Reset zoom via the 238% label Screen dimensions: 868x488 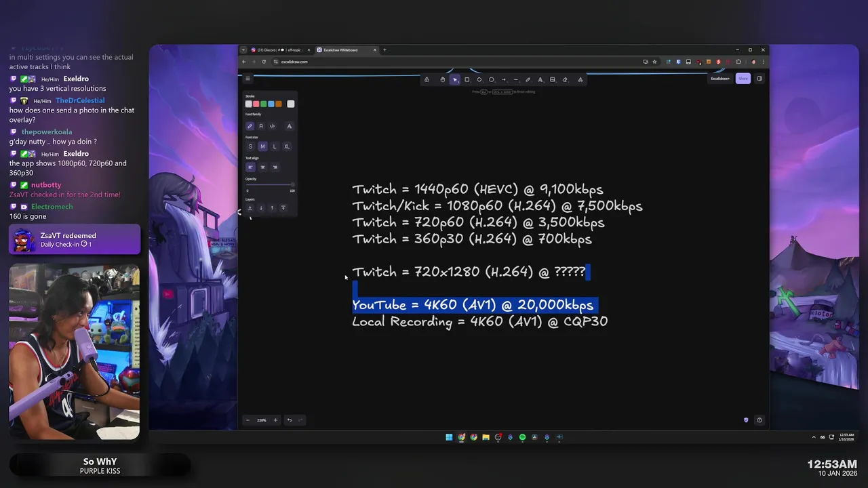(261, 420)
